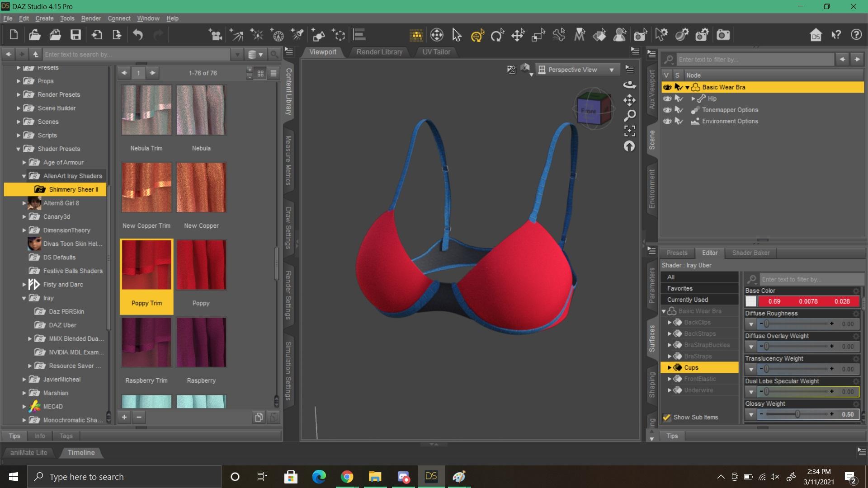Click the Base Color white swatch

click(x=751, y=301)
